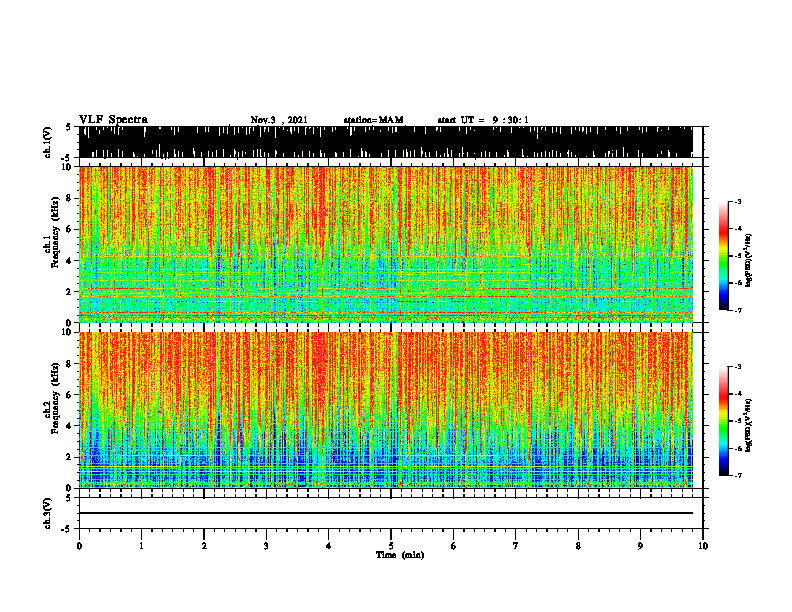Screen dimensions: 792x612
Task: Click the flat line in ch.3 panel
Action: [386, 513]
